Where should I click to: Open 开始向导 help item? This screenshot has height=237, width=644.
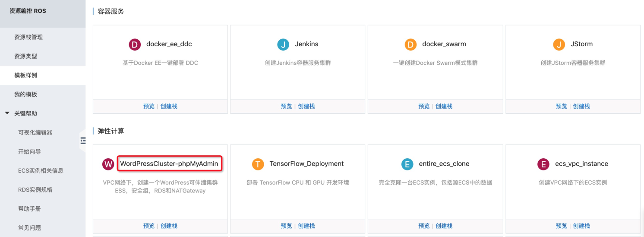[29, 151]
